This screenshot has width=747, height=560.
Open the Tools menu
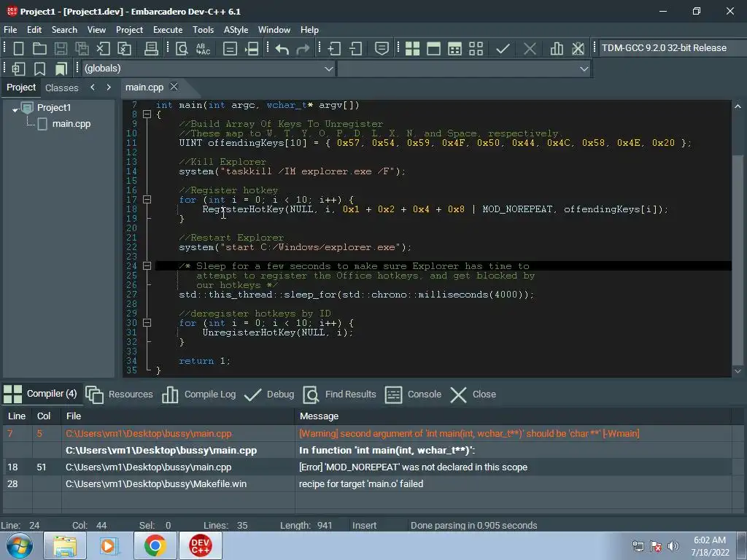(x=203, y=29)
